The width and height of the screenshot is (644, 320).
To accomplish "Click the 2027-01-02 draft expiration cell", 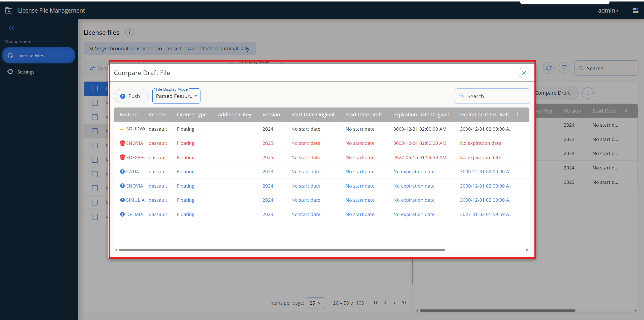I will [x=486, y=214].
